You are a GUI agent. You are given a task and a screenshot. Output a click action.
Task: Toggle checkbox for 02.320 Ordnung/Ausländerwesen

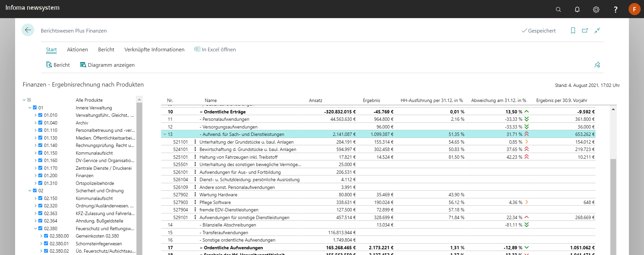(40, 206)
